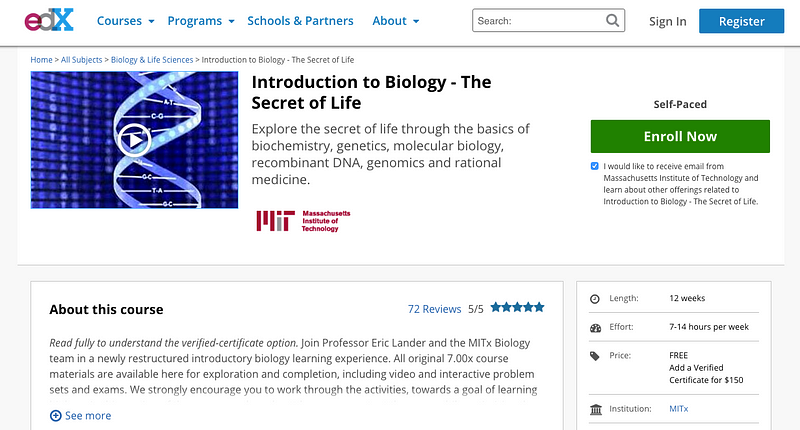The width and height of the screenshot is (800, 430).
Task: Click the clock icon beside Length
Action: pos(595,299)
